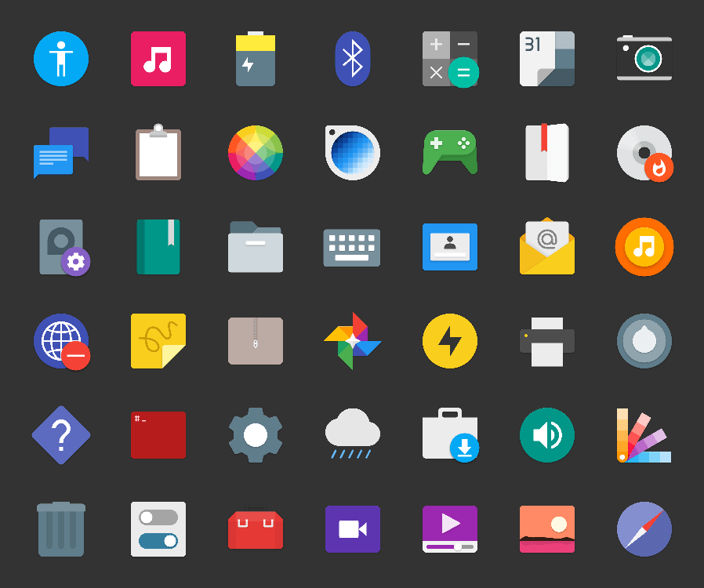The width and height of the screenshot is (704, 588).
Task: Open the color swatch fan icon
Action: pos(644,435)
